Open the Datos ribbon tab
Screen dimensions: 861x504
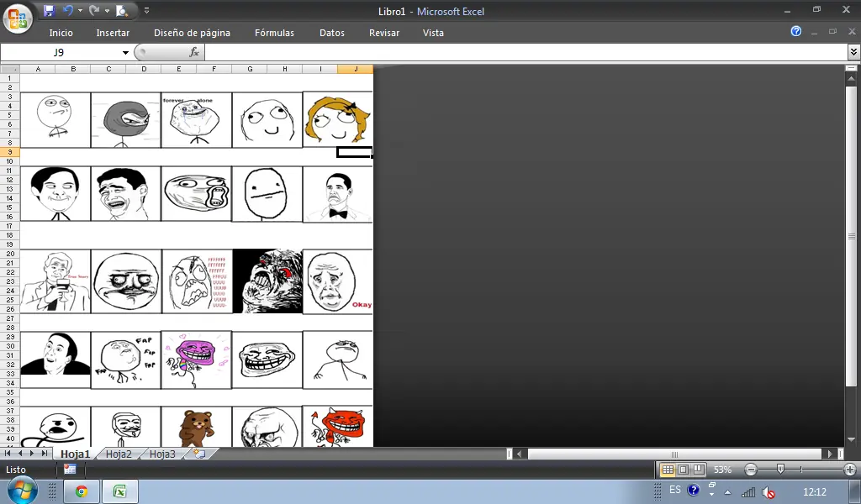(331, 33)
